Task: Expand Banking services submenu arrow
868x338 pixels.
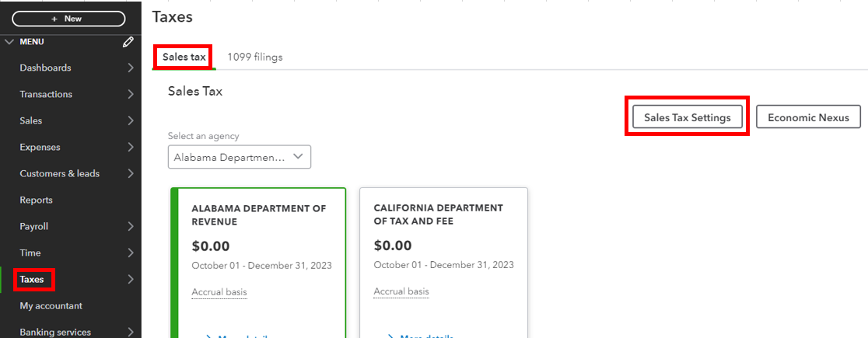Action: pyautogui.click(x=130, y=333)
